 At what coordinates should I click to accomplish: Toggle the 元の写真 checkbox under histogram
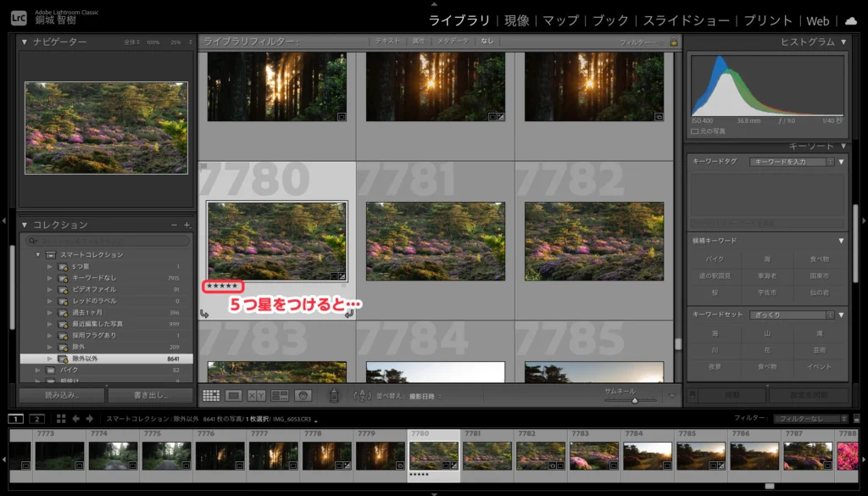tap(695, 131)
